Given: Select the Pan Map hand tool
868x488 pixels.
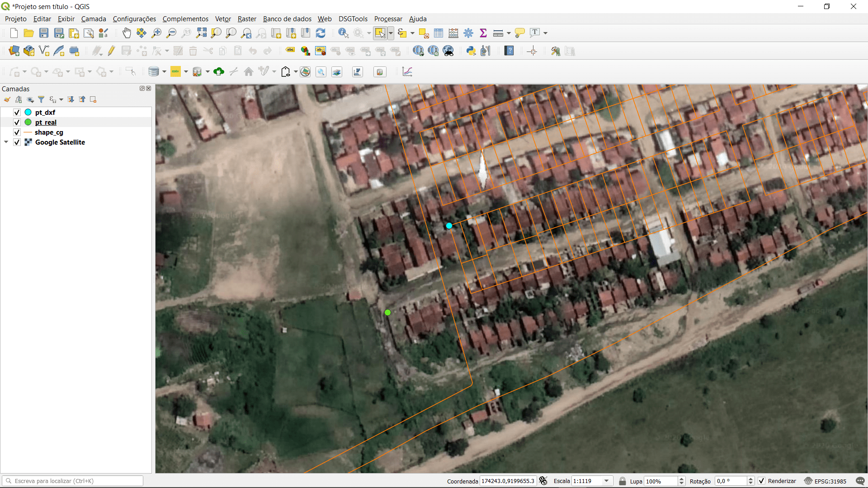Looking at the screenshot, I should pos(127,33).
